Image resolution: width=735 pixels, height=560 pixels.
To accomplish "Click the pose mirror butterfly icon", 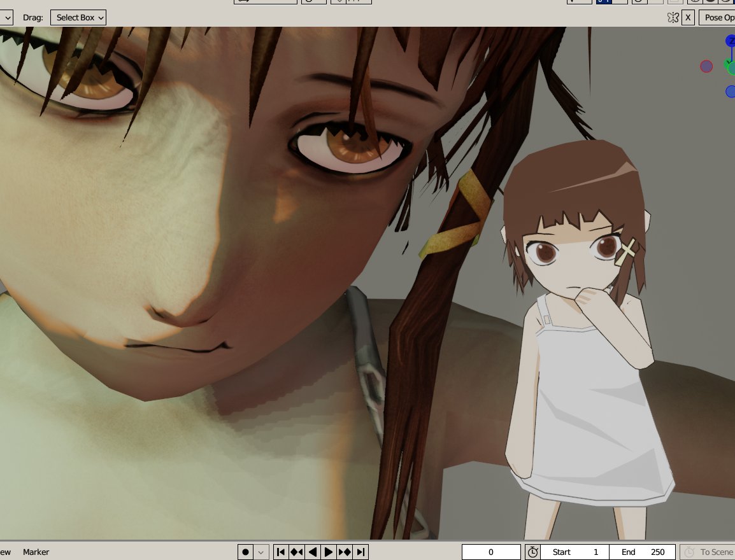I will point(673,18).
